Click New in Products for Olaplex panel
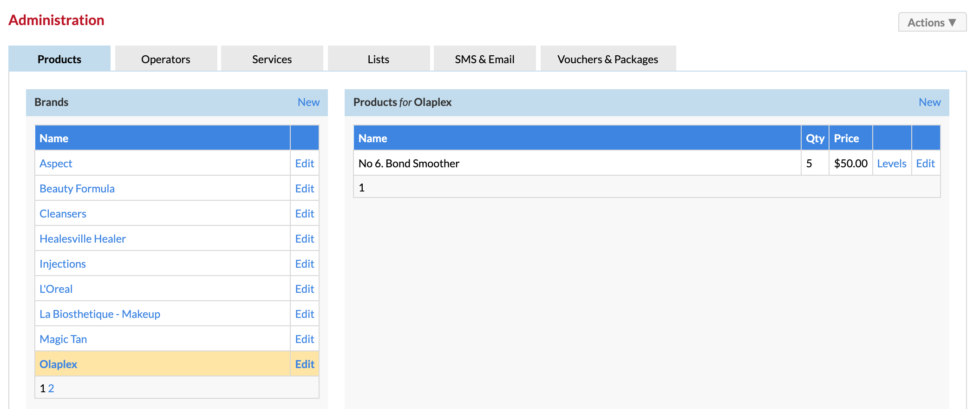 tap(929, 102)
